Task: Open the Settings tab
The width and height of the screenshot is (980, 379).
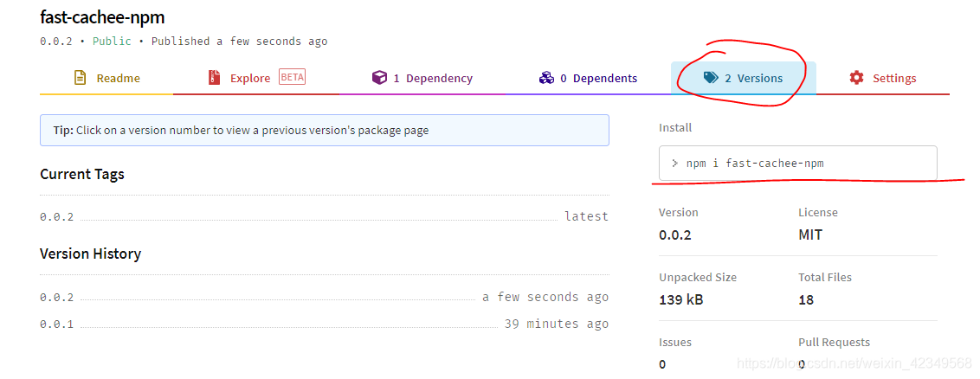Action: 882,78
